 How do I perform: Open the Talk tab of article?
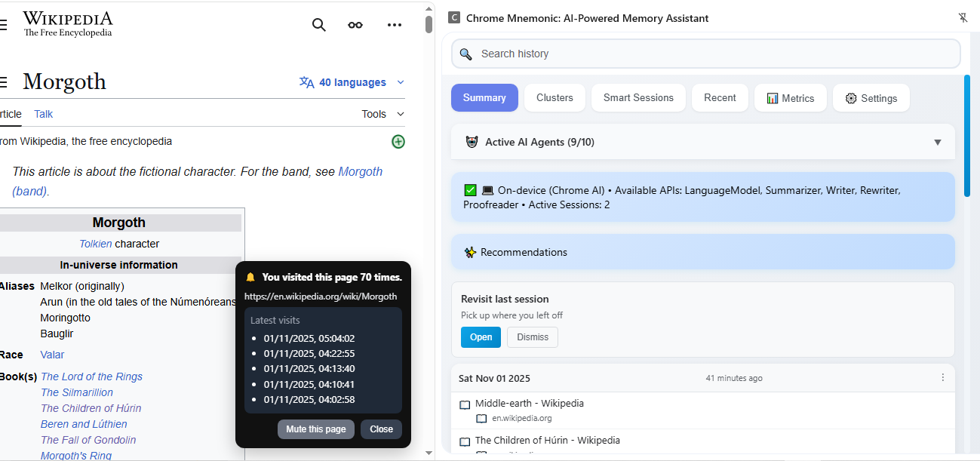tap(43, 114)
